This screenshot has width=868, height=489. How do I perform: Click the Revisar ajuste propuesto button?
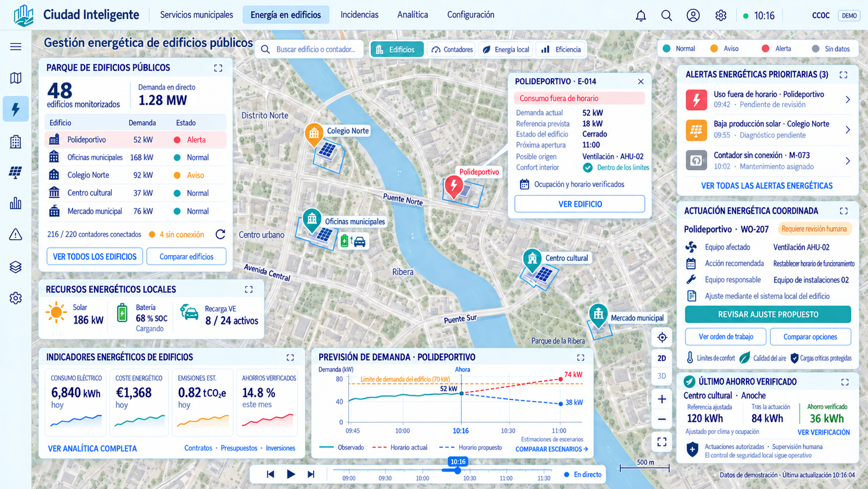[x=768, y=314]
